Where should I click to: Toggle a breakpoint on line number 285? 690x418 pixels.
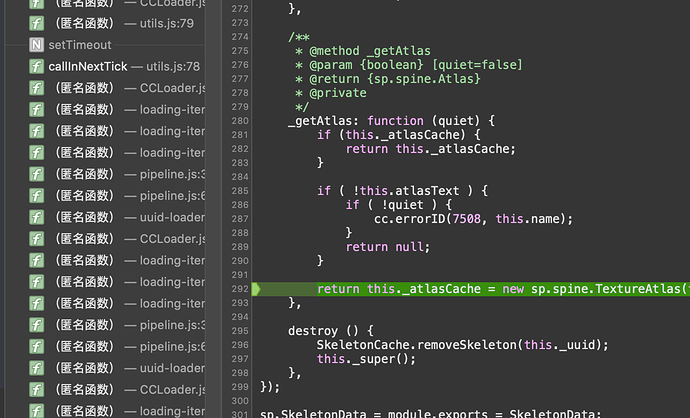click(x=240, y=191)
